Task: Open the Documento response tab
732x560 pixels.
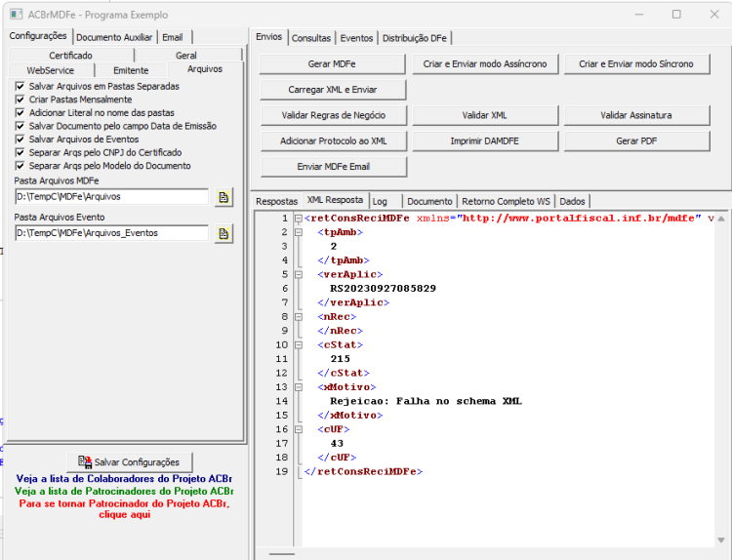Action: 430,202
